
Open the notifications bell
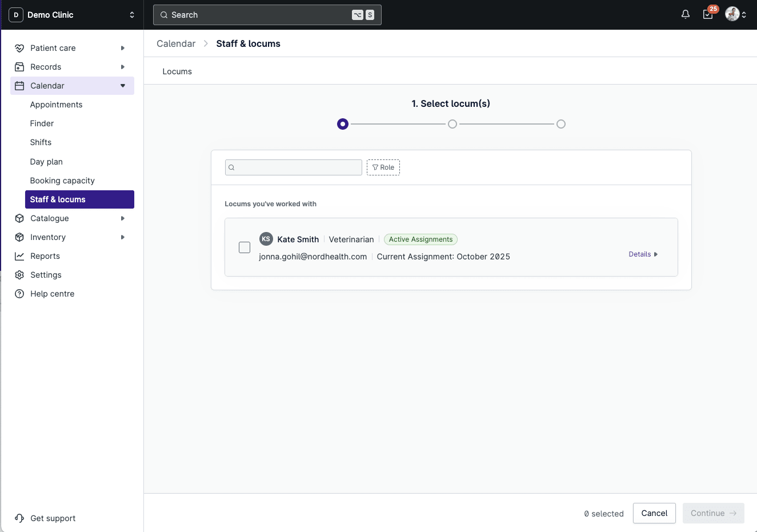click(685, 14)
